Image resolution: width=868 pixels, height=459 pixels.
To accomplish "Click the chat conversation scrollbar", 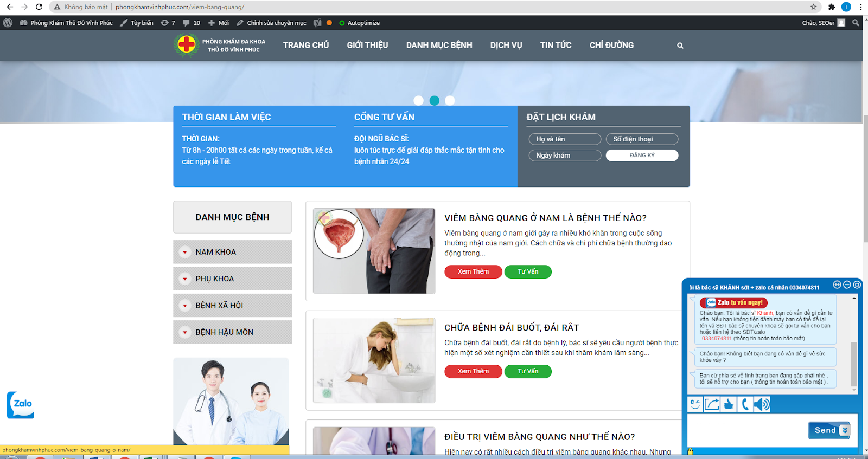I will [x=854, y=364].
